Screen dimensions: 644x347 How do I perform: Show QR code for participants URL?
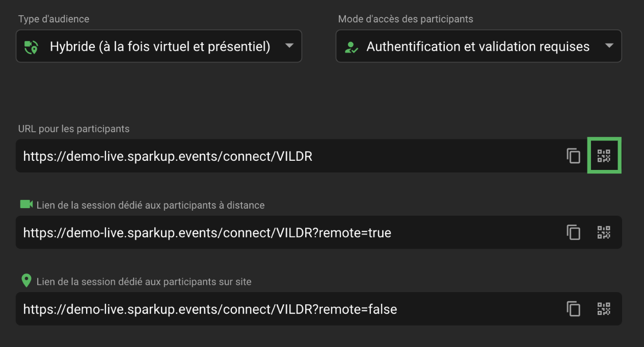[604, 156]
